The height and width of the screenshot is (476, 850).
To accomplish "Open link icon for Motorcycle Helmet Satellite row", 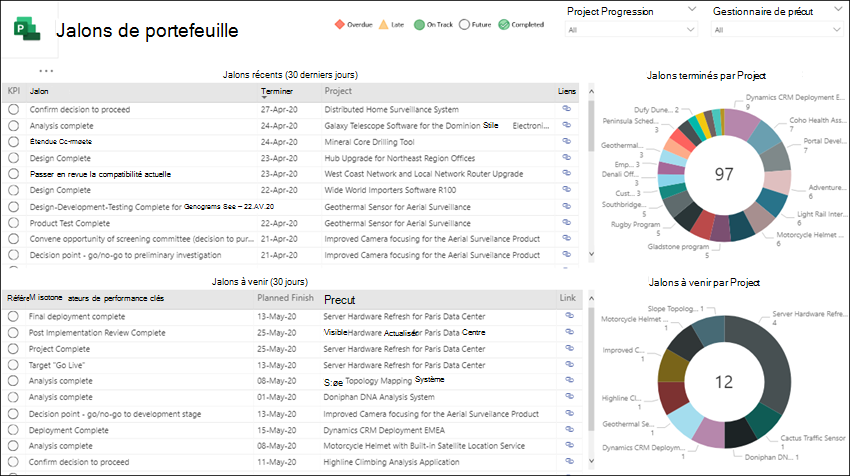I will (569, 445).
